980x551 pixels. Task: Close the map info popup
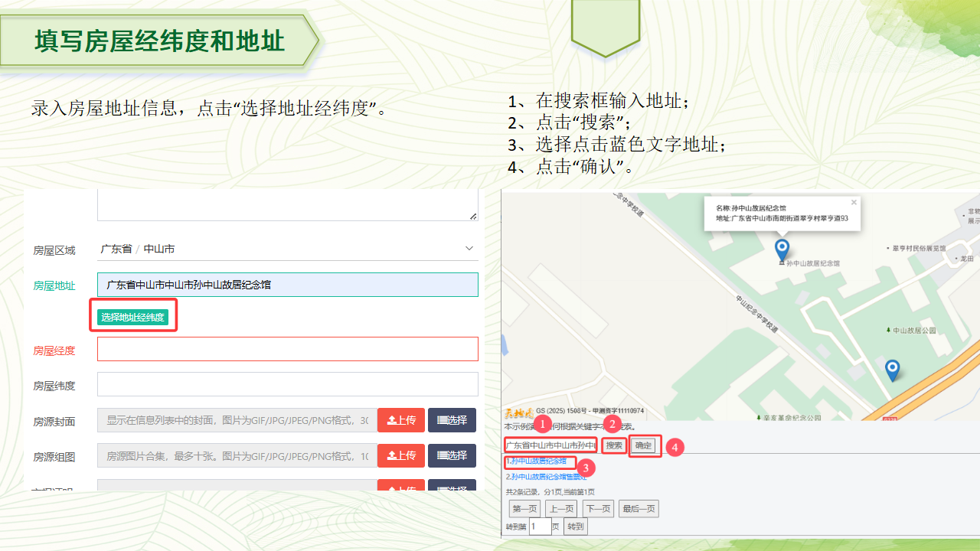coord(854,203)
